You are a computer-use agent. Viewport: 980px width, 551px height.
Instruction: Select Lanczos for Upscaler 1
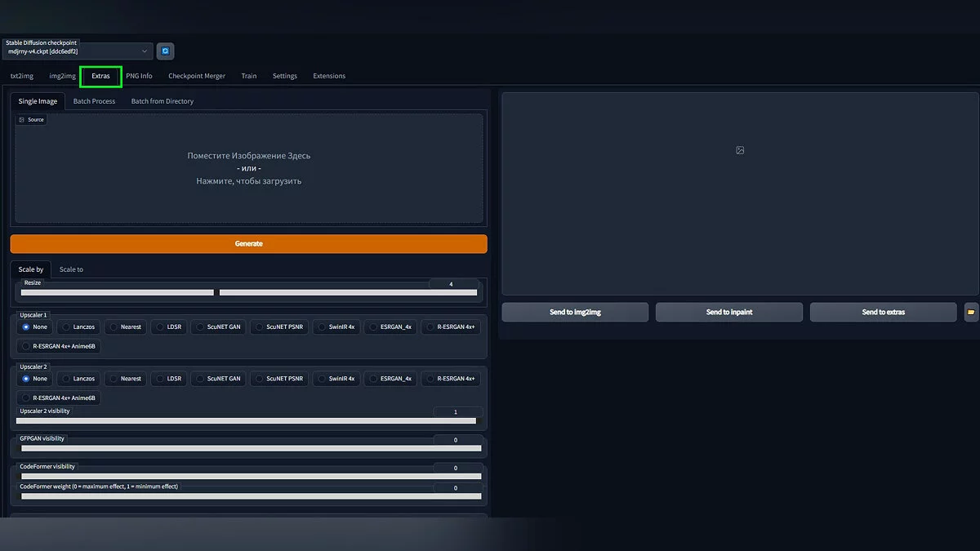tap(78, 327)
